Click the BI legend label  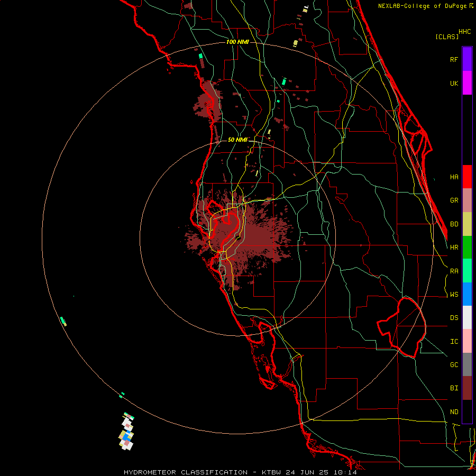pyautogui.click(x=454, y=388)
